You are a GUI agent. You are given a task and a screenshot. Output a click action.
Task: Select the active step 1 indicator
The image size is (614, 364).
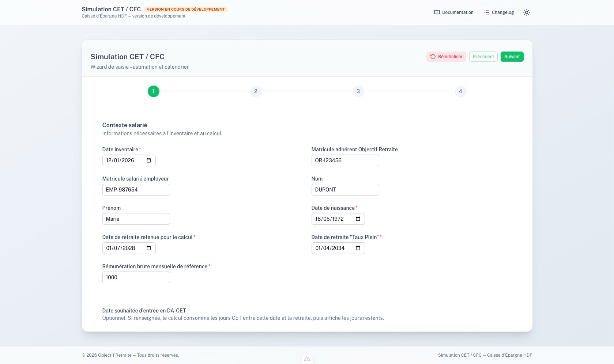pyautogui.click(x=154, y=91)
